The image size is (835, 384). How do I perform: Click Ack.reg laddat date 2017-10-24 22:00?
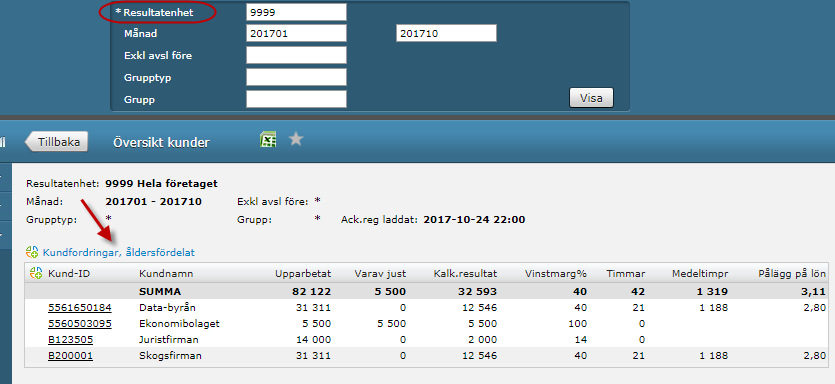[x=474, y=219]
